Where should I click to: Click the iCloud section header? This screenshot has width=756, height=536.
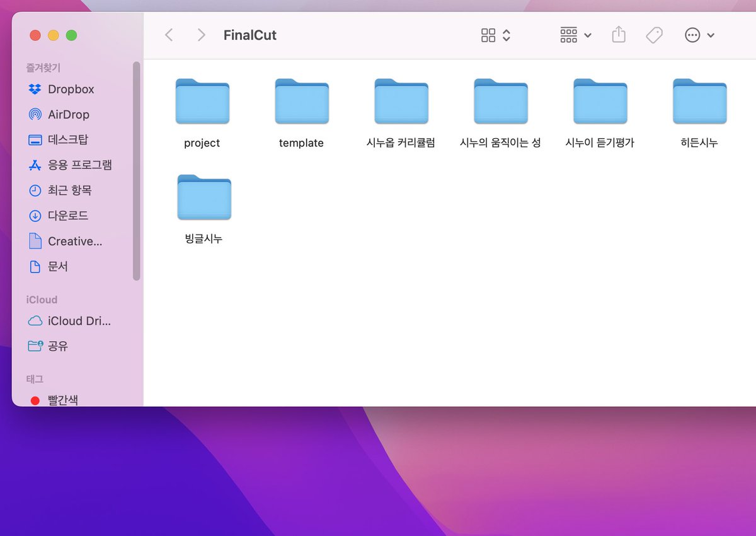point(42,300)
